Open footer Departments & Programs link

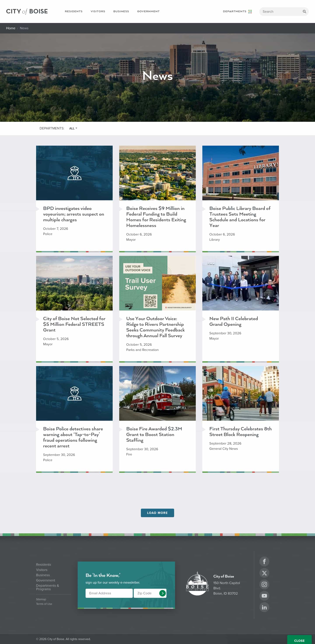pos(47,587)
